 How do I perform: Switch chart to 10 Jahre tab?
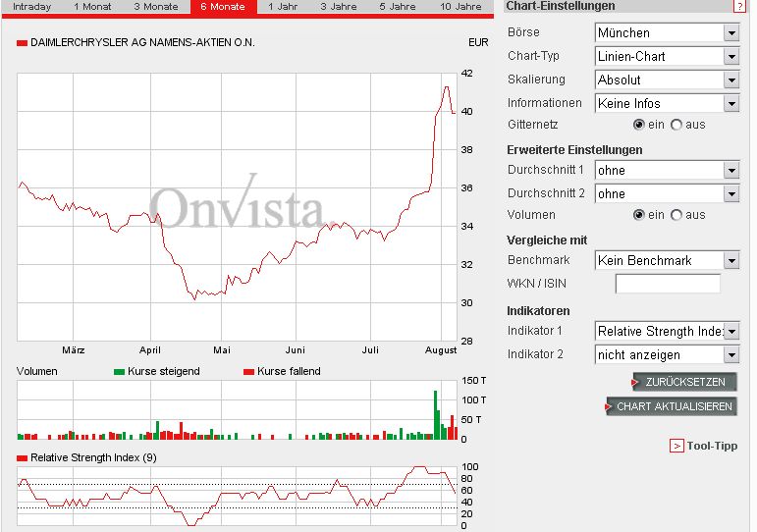pyautogui.click(x=460, y=7)
